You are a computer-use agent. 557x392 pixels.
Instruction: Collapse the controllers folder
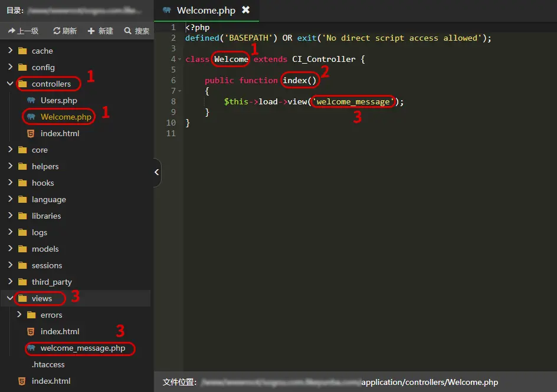click(x=10, y=84)
